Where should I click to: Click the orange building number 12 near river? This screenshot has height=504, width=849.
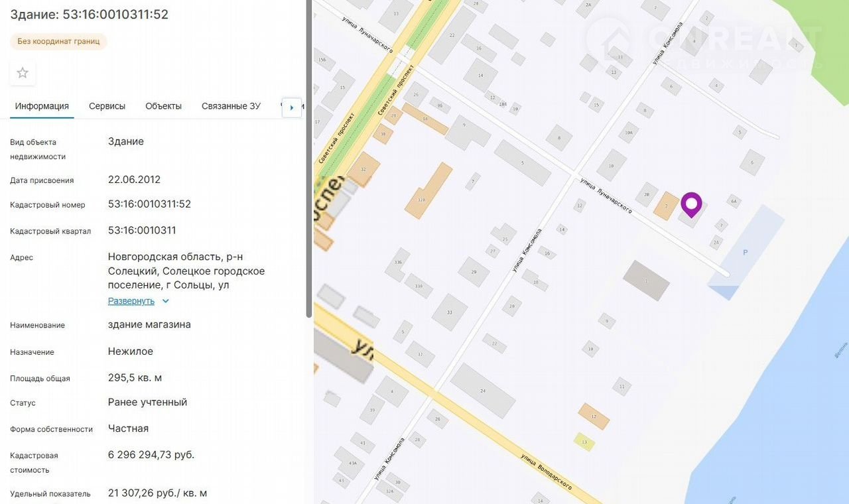(594, 416)
